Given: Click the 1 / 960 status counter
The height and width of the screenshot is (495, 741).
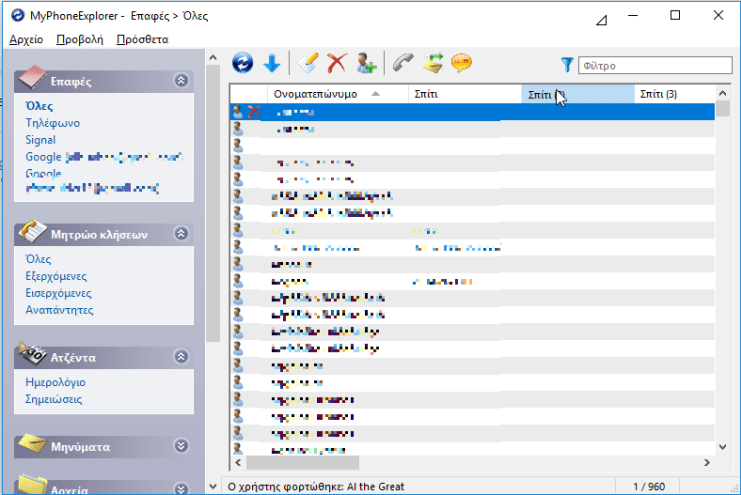Looking at the screenshot, I should point(649,486).
